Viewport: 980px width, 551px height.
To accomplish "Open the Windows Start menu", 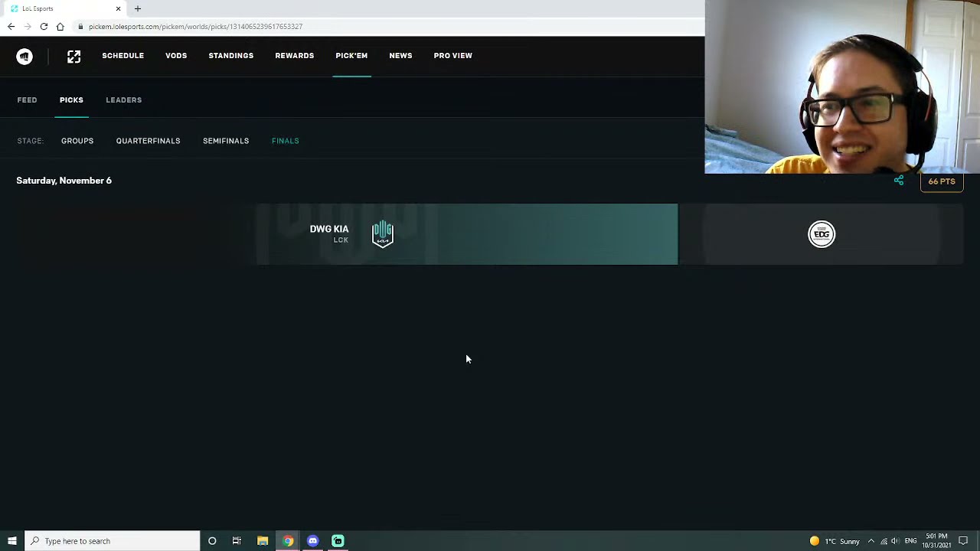I will tap(12, 541).
